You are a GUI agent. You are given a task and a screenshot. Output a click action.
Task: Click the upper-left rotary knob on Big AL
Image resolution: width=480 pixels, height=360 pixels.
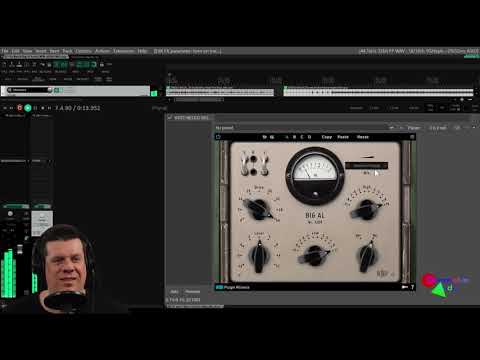click(x=260, y=210)
